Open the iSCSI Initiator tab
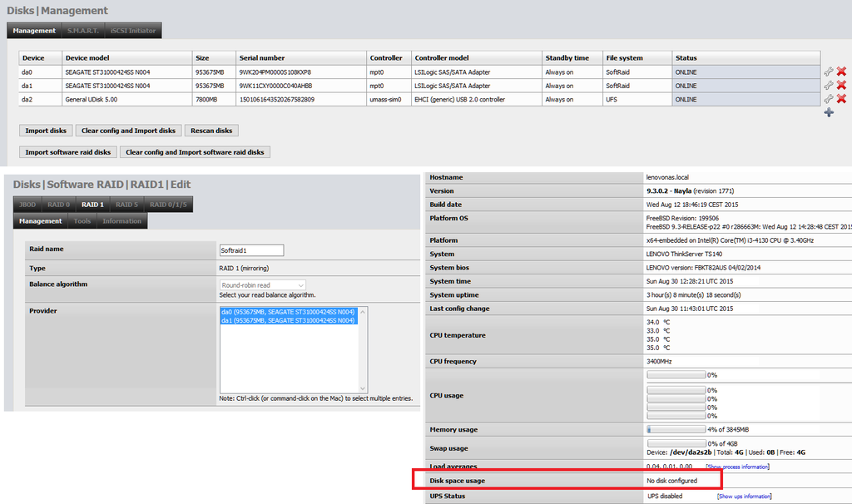852x504 pixels. 132,31
